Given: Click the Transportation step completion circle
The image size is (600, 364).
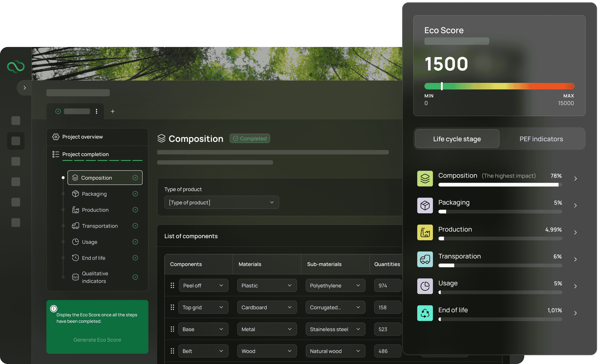Looking at the screenshot, I should click(x=135, y=226).
